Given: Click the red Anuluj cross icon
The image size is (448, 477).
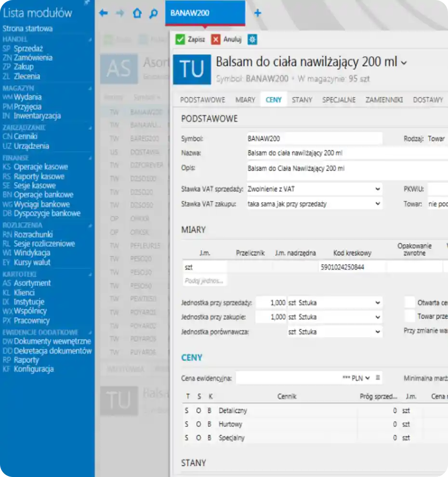Looking at the screenshot, I should [216, 39].
